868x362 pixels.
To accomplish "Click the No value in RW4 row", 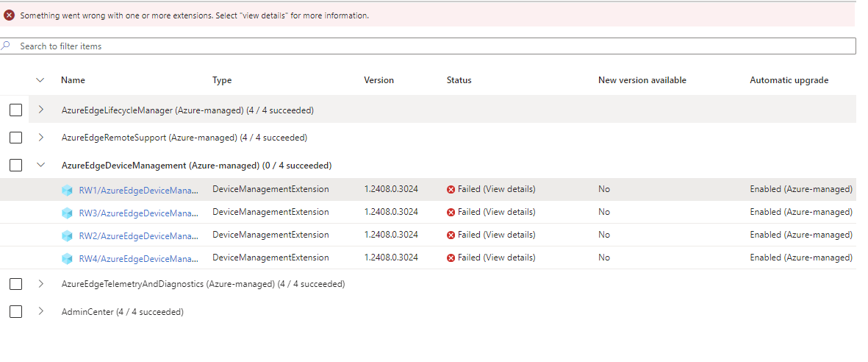I will (x=604, y=258).
